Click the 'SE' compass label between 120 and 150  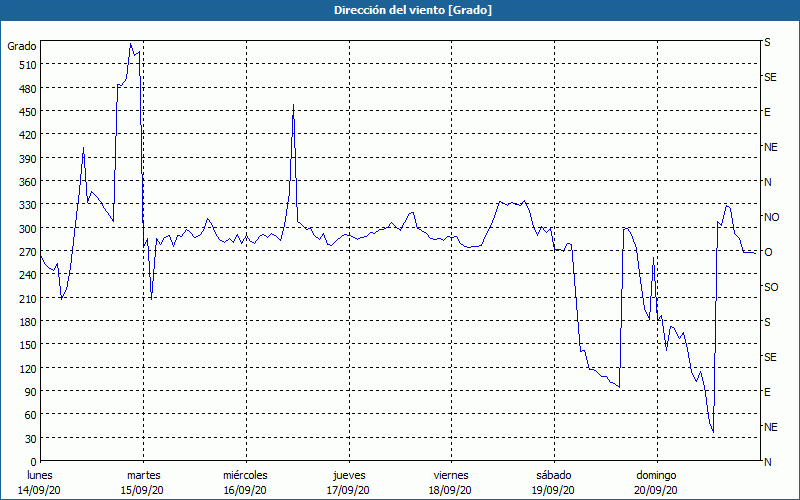pos(770,357)
